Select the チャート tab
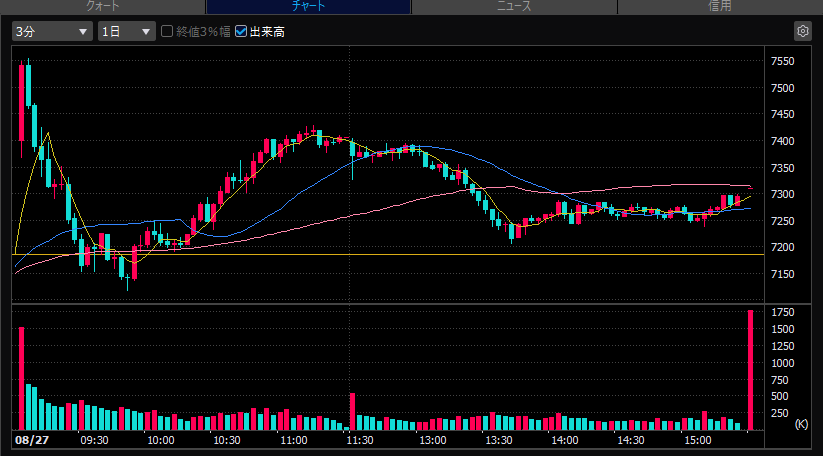Screen dimensions: 823x456 [x=308, y=6]
